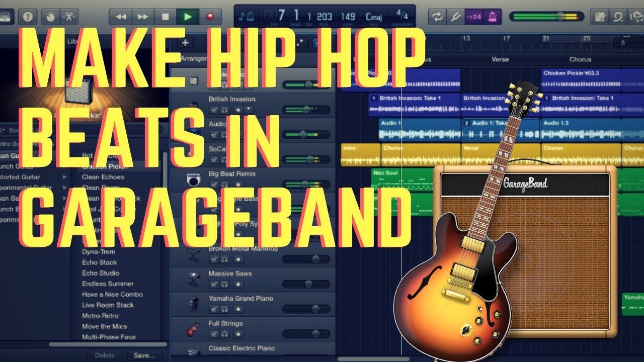
Task: Choose the Endless Summer patch
Action: (108, 284)
